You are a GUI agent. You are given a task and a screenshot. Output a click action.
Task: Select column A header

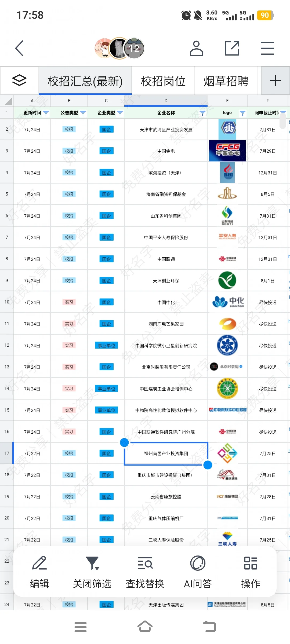32,101
